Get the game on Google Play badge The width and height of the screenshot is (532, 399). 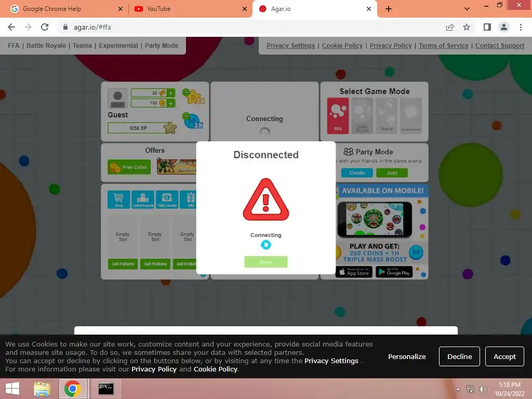(394, 272)
